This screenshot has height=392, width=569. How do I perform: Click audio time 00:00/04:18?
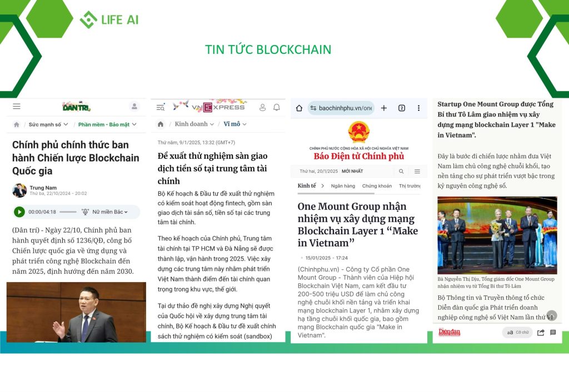42,212
